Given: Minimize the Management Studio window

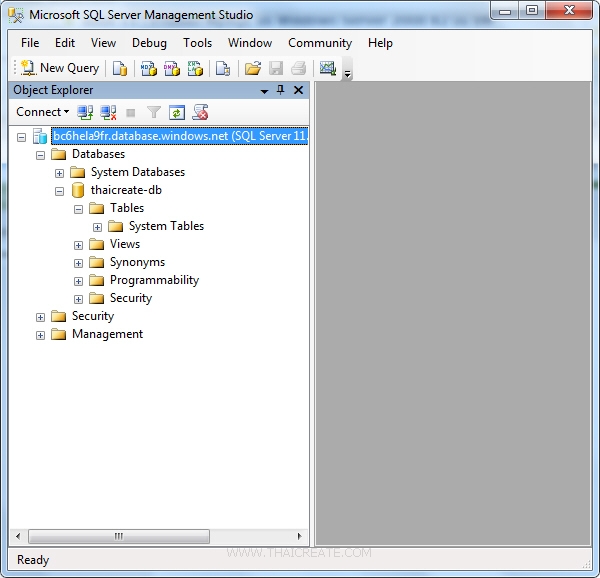Looking at the screenshot, I should pyautogui.click(x=505, y=11).
